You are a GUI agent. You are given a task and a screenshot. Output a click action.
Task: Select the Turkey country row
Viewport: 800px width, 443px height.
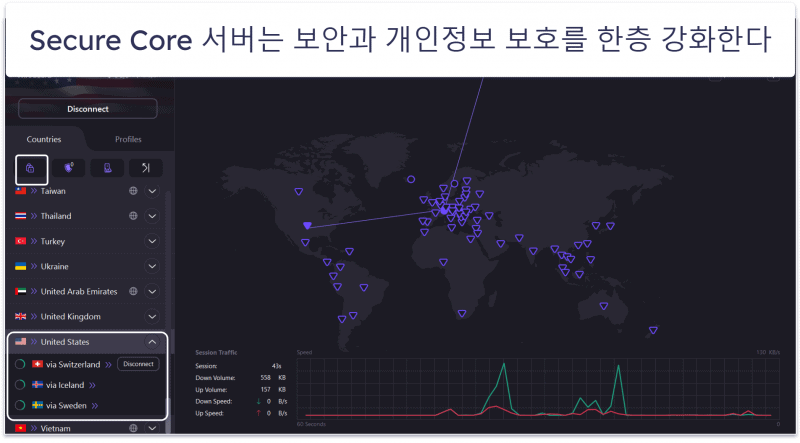87,241
